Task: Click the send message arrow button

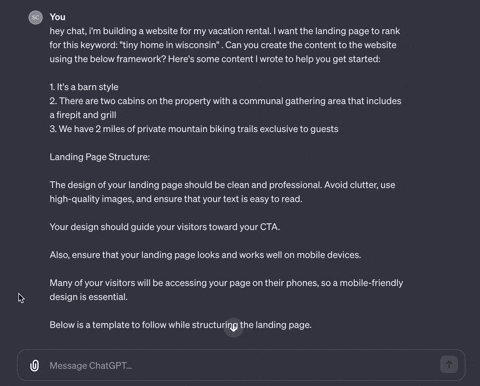Action: (x=449, y=365)
